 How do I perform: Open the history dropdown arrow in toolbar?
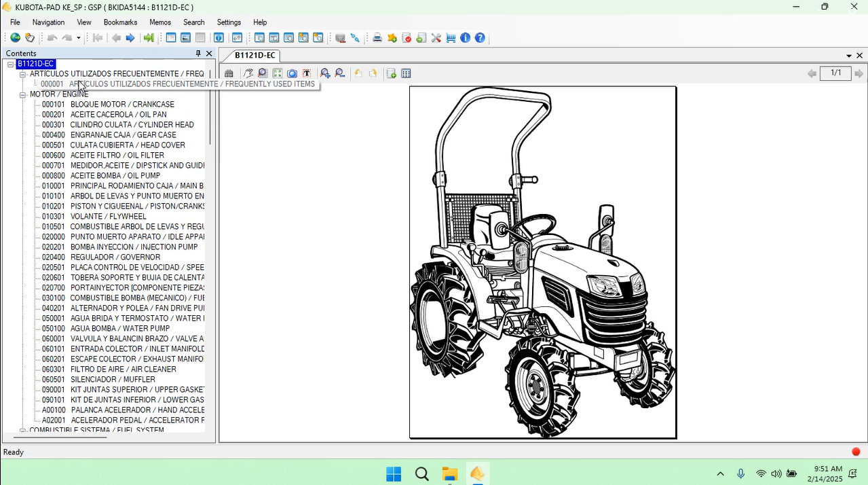[78, 38]
